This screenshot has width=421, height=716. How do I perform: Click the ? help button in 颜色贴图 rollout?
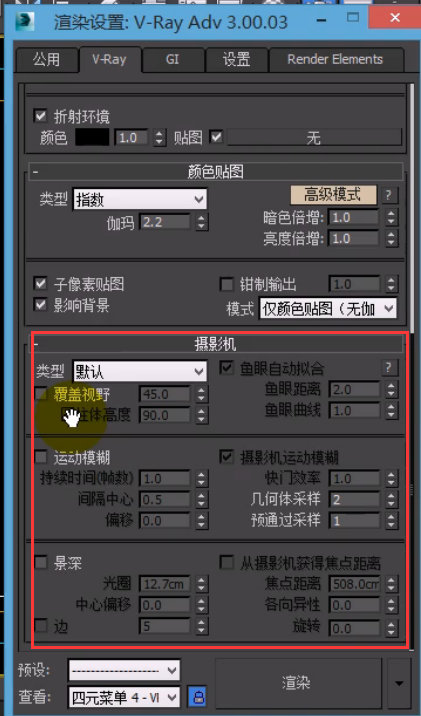click(388, 195)
